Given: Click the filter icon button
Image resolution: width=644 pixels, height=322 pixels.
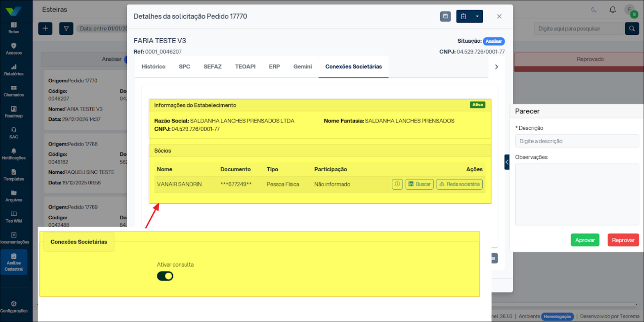Looking at the screenshot, I should pos(66,28).
